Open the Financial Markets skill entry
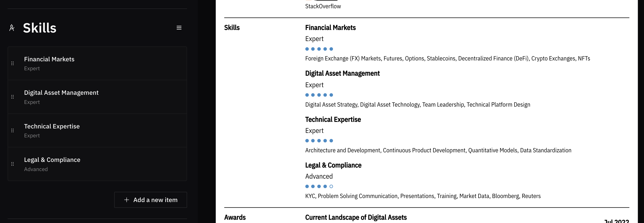Viewport: 644px width, 223px height. pyautogui.click(x=97, y=64)
